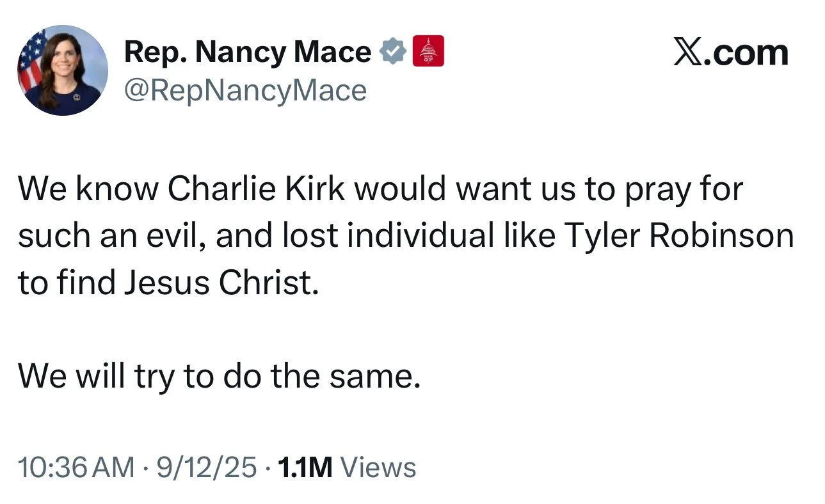Open the Rep. Nancy Mace display name
825x504 pixels.
(x=247, y=52)
